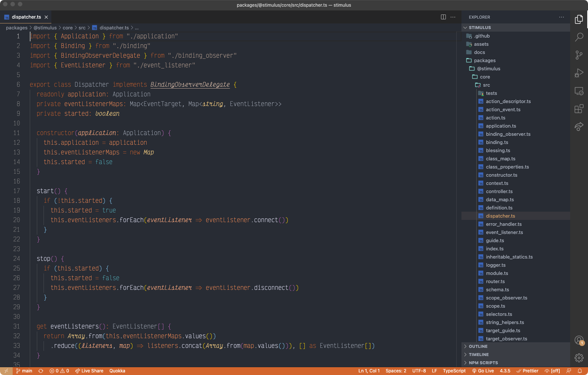Open the Remote Explorer view
This screenshot has width=588, height=375.
[x=579, y=91]
